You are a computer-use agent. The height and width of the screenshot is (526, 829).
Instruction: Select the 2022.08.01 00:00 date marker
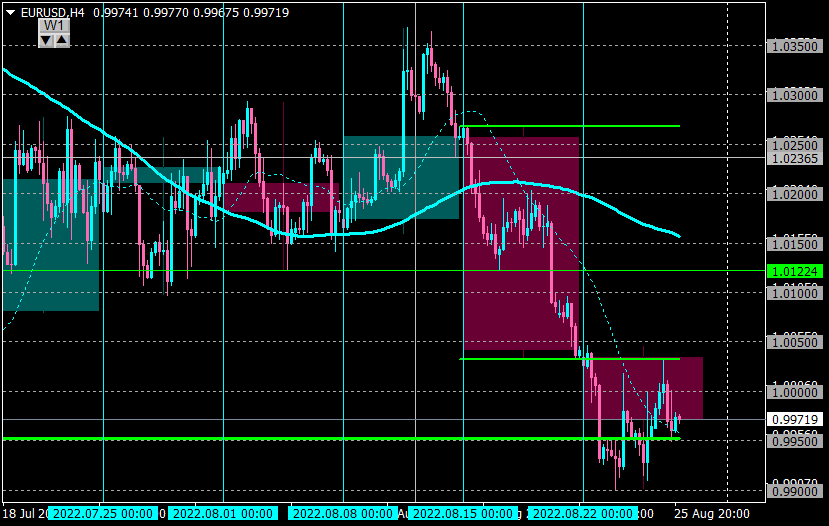pyautogui.click(x=223, y=513)
